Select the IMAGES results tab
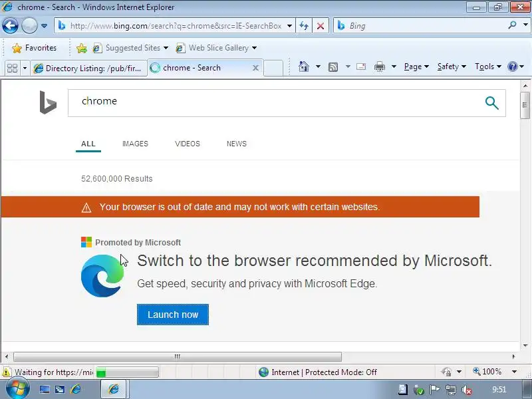This screenshot has width=532, height=399. [135, 144]
